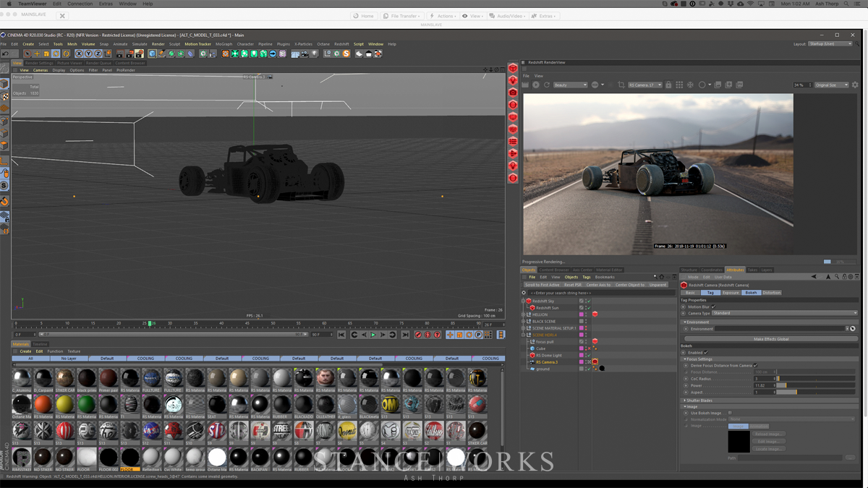The height and width of the screenshot is (488, 868).
Task: Open the MoGraph menu
Action: coord(224,44)
